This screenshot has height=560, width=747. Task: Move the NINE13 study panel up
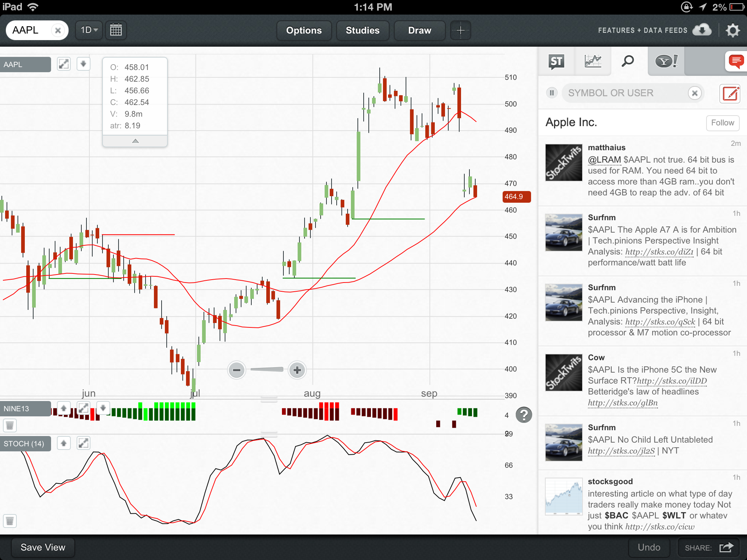tap(63, 408)
